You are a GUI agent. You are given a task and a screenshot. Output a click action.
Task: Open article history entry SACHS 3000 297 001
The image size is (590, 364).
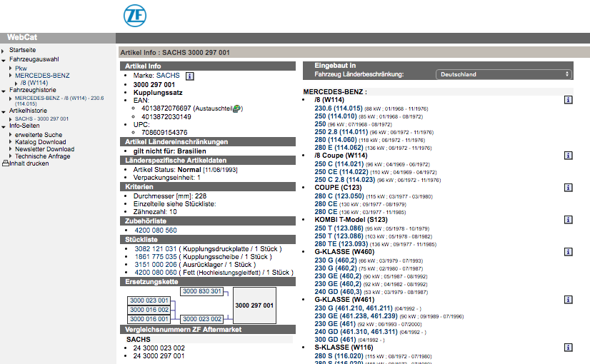[x=41, y=118]
